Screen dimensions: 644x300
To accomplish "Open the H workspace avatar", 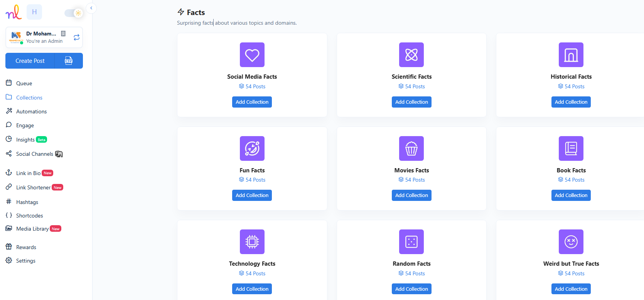I will click(x=34, y=12).
